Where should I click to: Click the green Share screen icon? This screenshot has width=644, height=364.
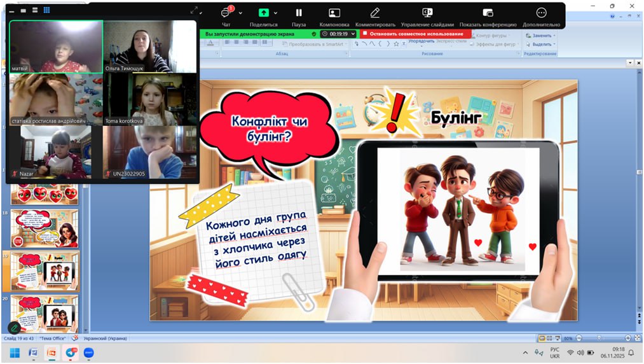(263, 14)
